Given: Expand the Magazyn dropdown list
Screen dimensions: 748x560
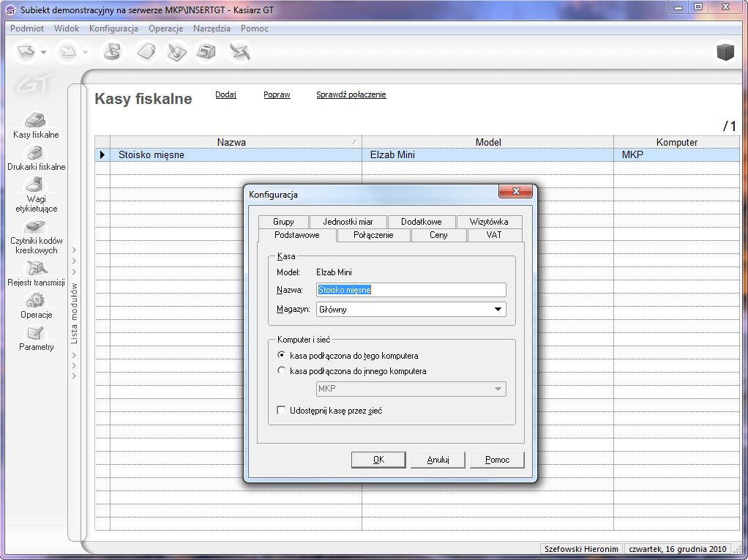Looking at the screenshot, I should pyautogui.click(x=498, y=310).
